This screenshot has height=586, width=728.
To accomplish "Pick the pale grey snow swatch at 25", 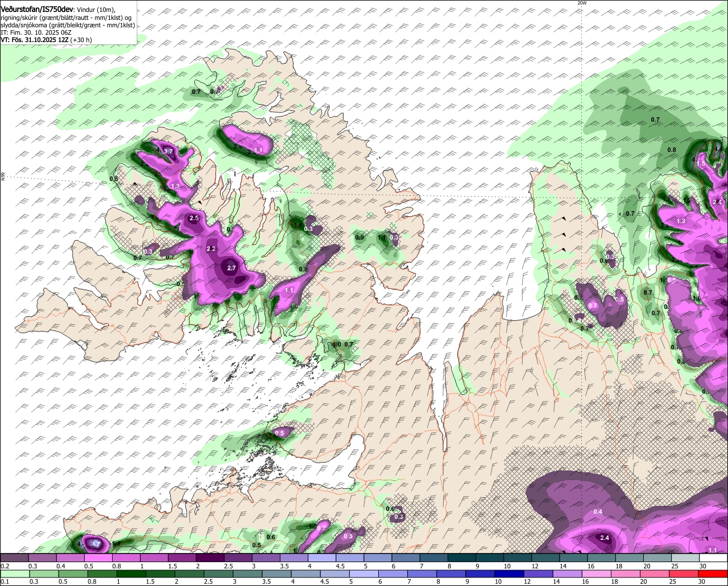I will click(x=685, y=558).
